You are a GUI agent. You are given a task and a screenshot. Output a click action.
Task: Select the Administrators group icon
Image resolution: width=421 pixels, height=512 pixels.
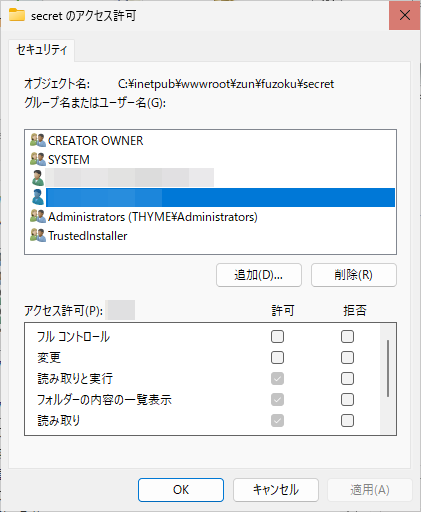(38, 217)
